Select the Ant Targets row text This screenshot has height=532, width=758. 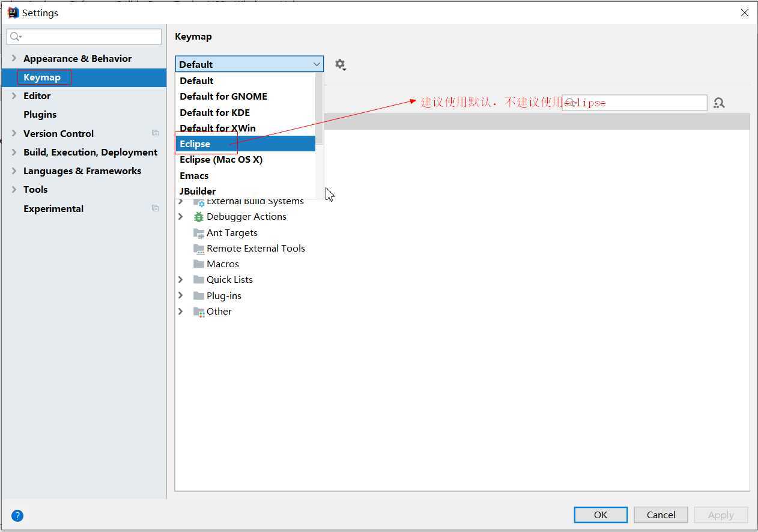click(232, 233)
